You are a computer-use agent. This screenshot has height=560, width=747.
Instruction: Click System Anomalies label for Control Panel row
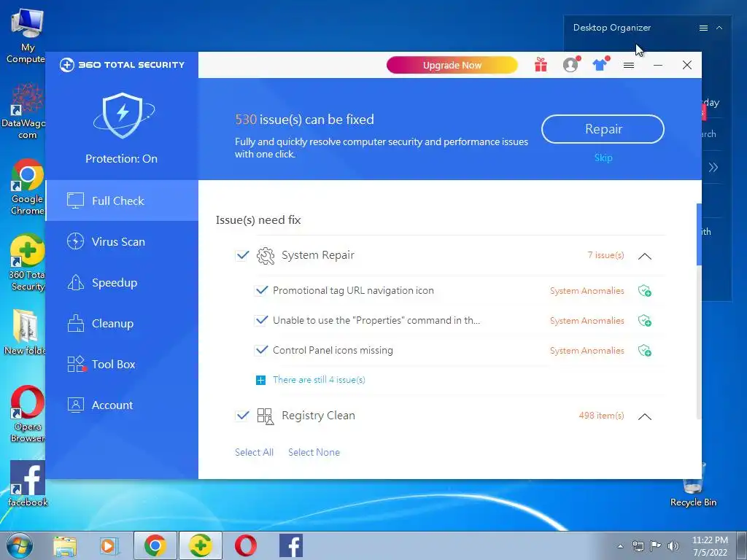[x=587, y=351]
